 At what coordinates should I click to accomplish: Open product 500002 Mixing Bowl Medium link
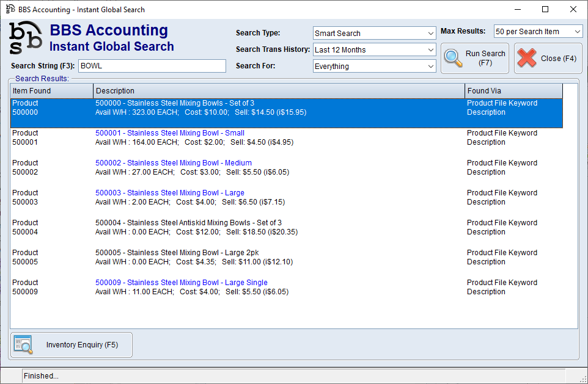[174, 163]
